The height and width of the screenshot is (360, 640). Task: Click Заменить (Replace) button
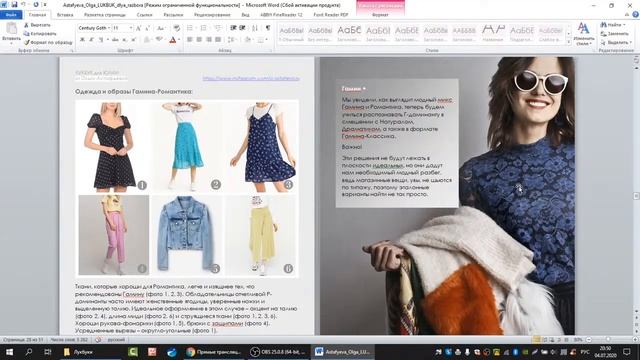point(614,34)
